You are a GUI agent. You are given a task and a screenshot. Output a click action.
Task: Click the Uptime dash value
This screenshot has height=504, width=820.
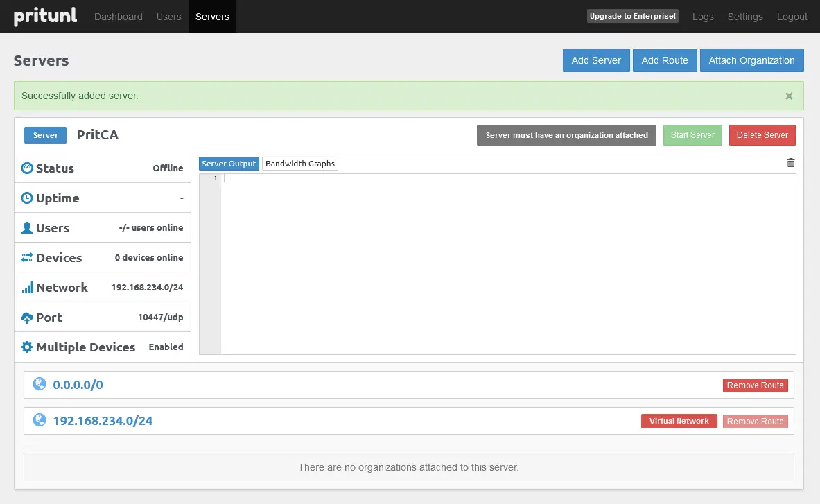point(182,198)
